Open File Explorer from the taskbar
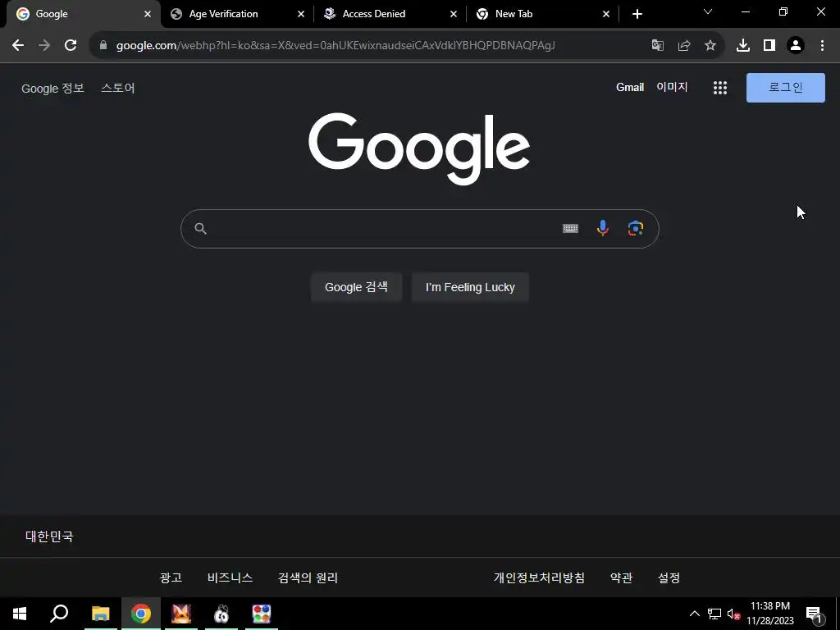 (x=100, y=614)
